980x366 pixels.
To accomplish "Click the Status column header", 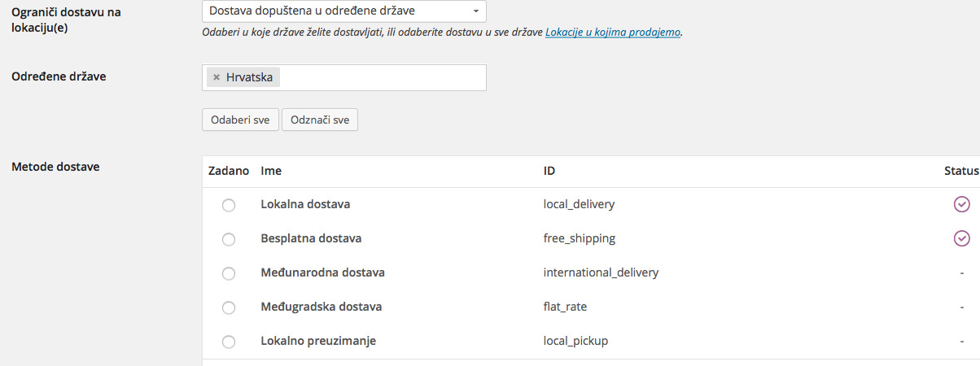I will tap(960, 171).
